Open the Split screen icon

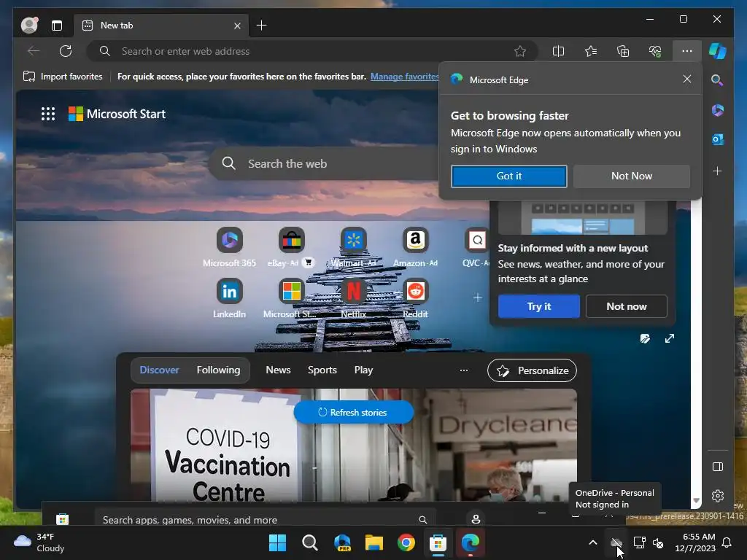point(558,51)
